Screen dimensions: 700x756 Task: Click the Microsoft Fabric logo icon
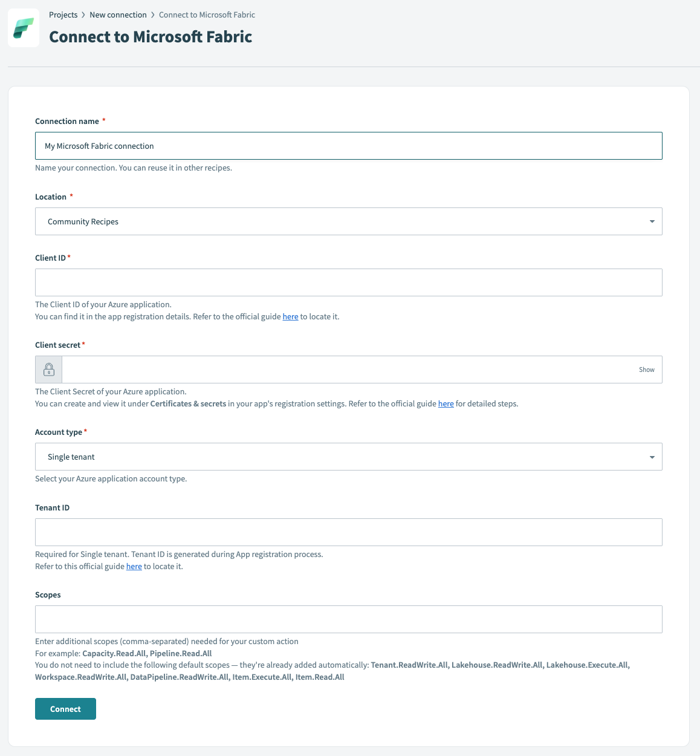tap(23, 27)
